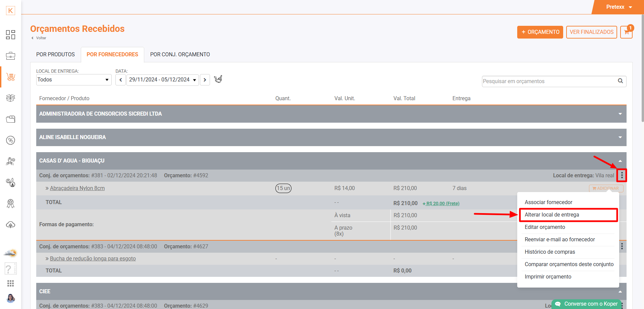Open the date range dropdown

point(162,80)
